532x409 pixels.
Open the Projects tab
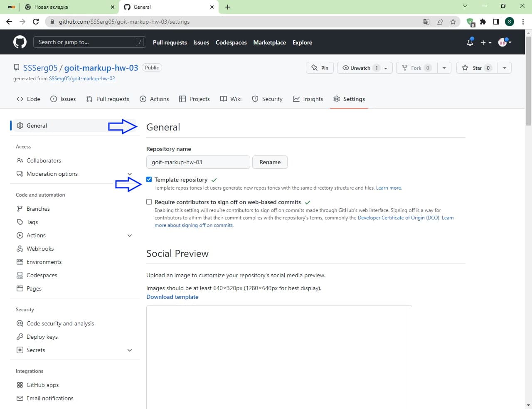pyautogui.click(x=194, y=99)
